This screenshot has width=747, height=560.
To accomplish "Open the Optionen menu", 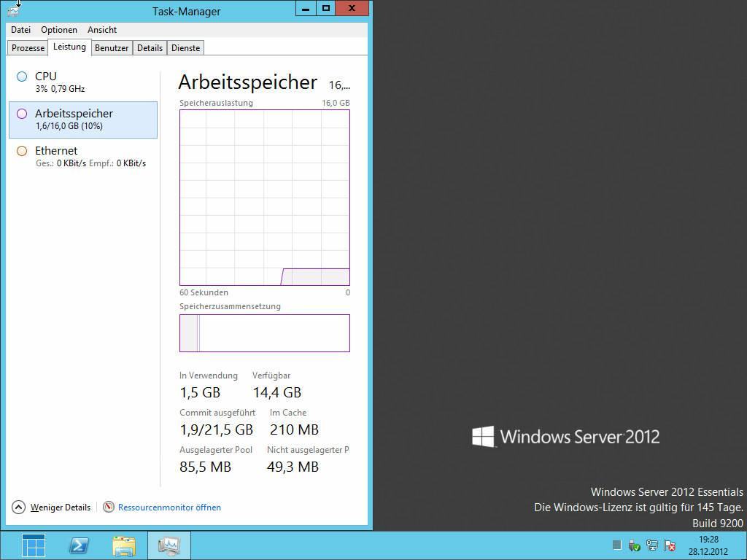I will tap(59, 29).
